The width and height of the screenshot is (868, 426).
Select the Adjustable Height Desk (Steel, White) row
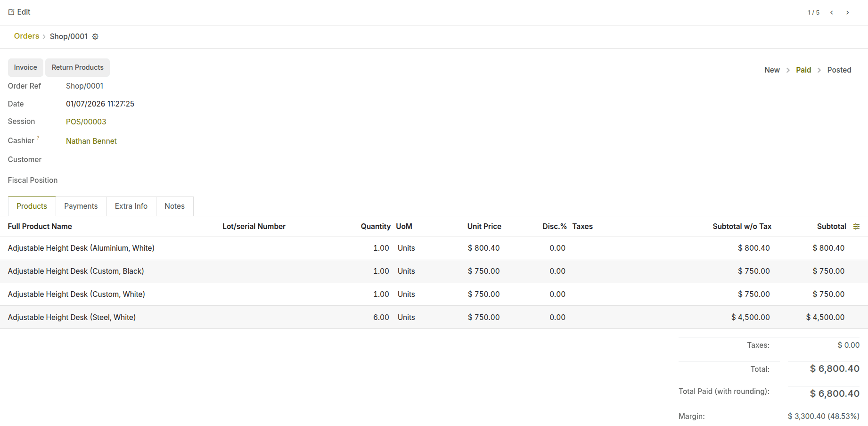pos(72,317)
